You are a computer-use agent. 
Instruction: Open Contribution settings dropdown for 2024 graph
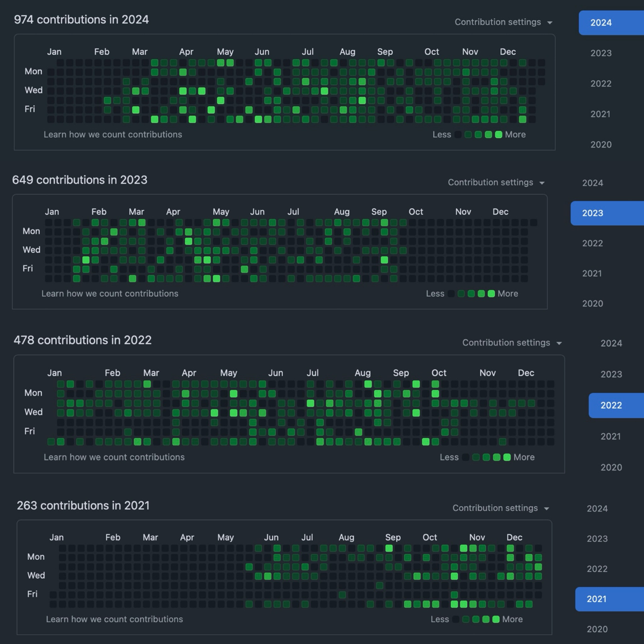coord(503,22)
